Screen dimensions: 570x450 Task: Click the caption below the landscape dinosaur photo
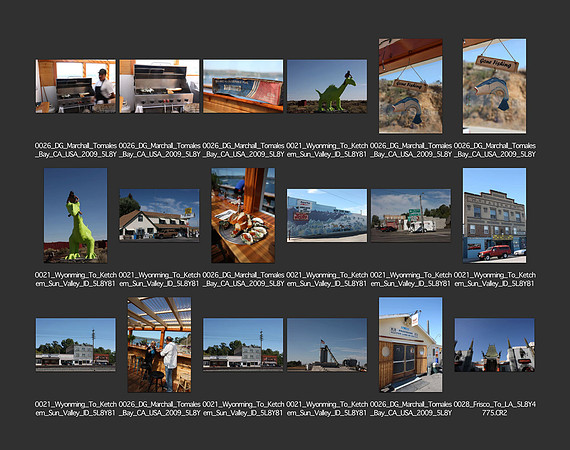(x=327, y=150)
